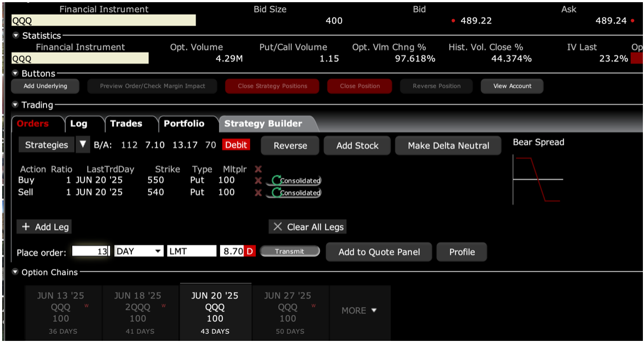The image size is (644, 342).
Task: Click Add to Quote Panel
Action: tap(379, 252)
